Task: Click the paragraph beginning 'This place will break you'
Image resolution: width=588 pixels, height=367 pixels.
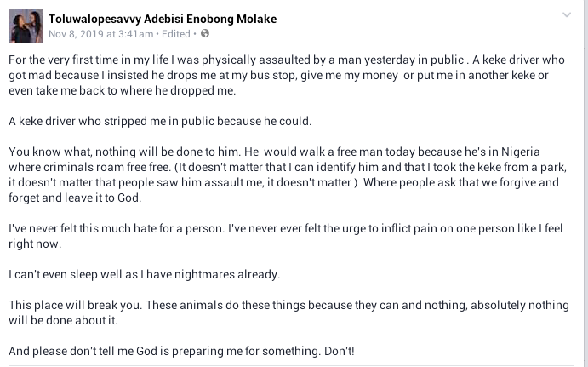Action: (x=288, y=313)
